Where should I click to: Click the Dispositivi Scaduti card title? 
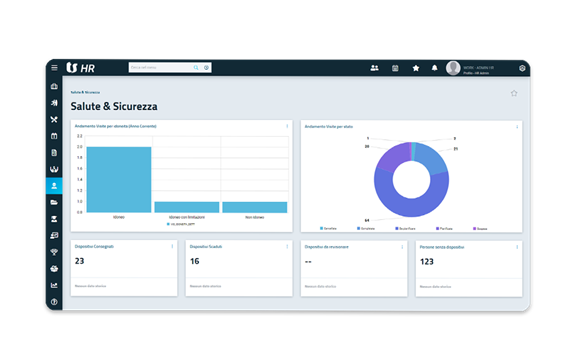[206, 247]
